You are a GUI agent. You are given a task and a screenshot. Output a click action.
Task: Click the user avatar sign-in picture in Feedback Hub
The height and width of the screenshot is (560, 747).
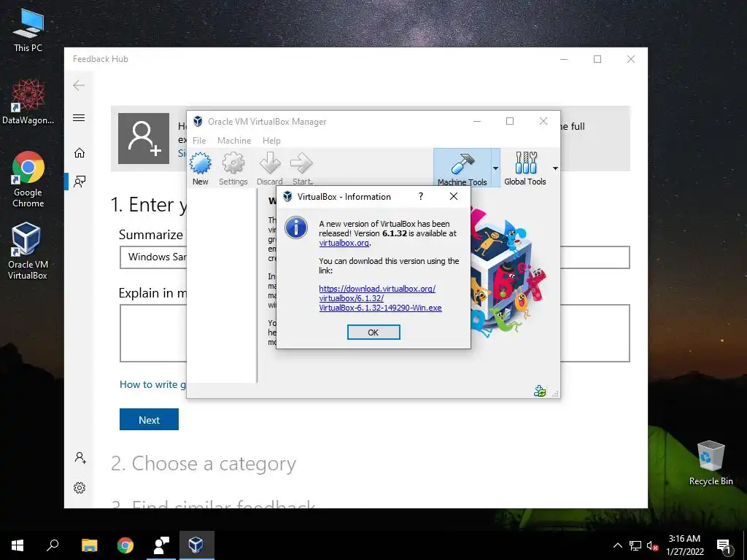144,139
